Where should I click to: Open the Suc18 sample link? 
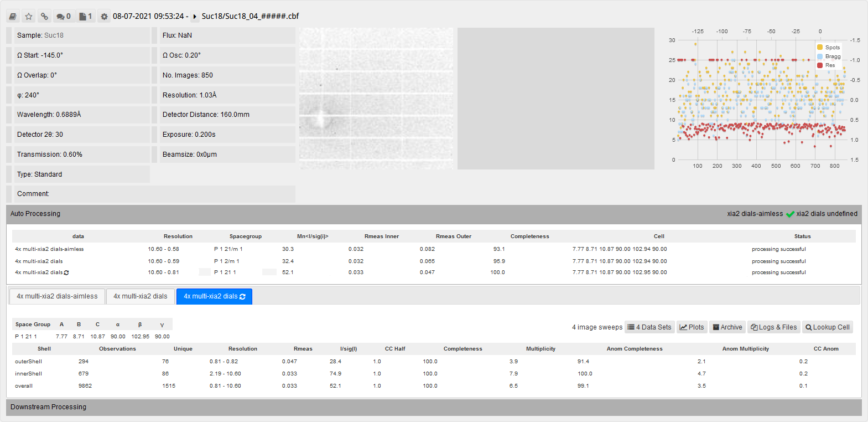point(54,35)
